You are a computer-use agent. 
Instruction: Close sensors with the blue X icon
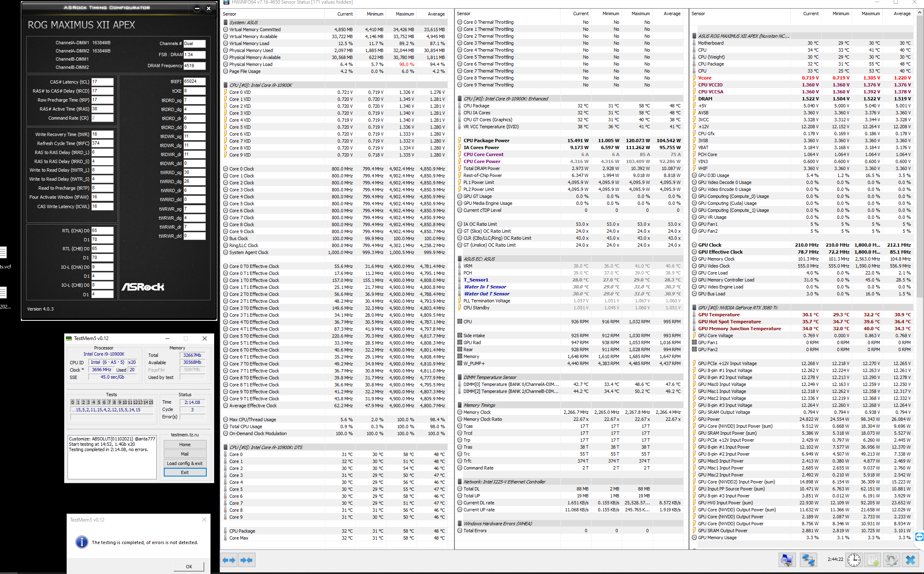tap(910, 560)
